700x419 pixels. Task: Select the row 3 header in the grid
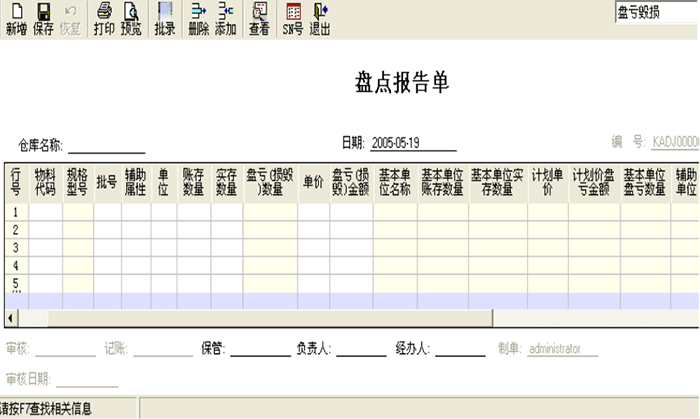click(x=16, y=247)
